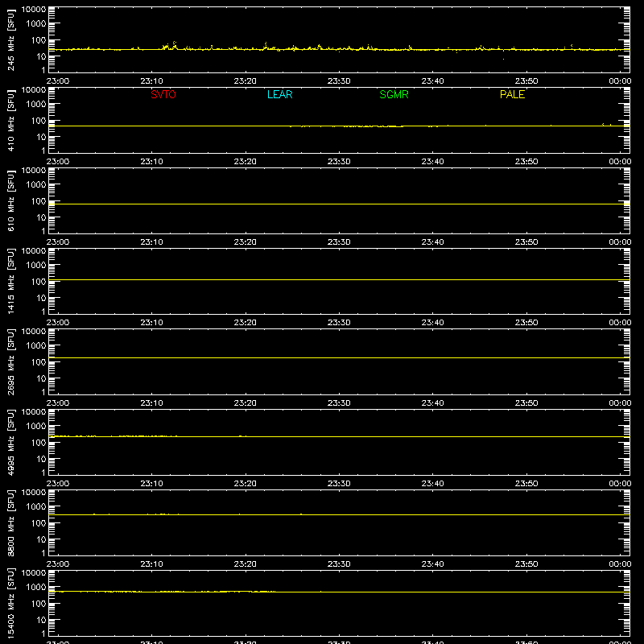The width and height of the screenshot is (644, 644).
Task: Click 23:30 time label below 1415 MHz plot
Action: click(x=339, y=323)
